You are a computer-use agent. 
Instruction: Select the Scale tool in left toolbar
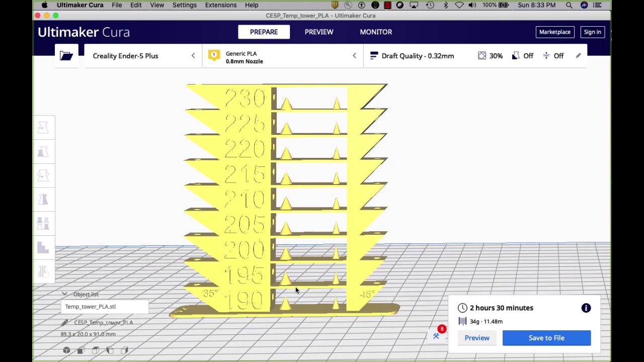(43, 152)
